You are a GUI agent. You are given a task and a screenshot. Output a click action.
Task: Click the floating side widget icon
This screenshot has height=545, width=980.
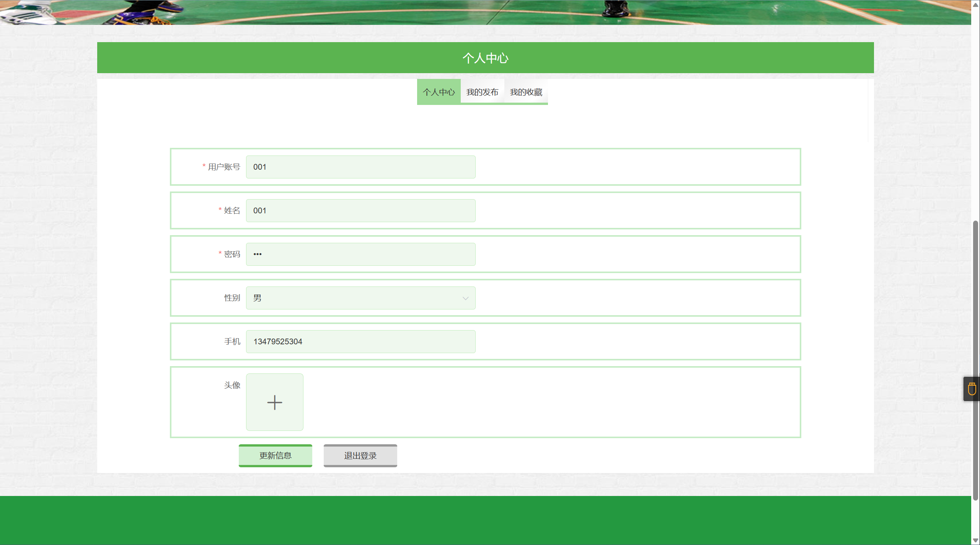[972, 389]
